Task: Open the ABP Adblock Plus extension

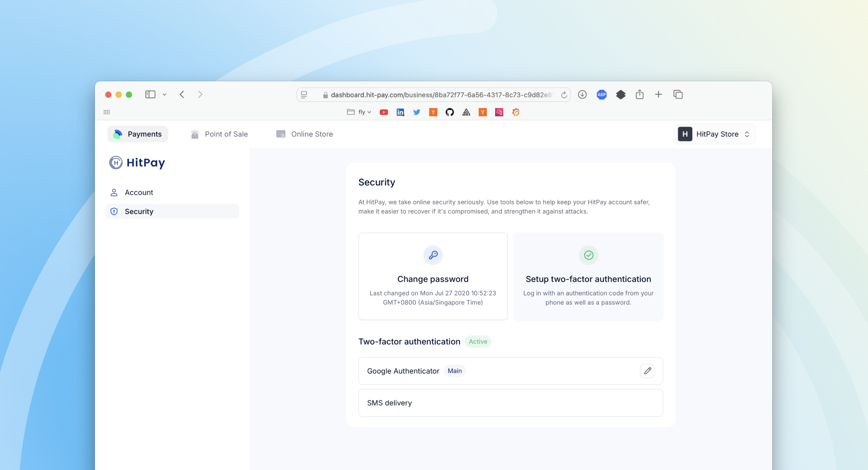Action: coord(601,94)
